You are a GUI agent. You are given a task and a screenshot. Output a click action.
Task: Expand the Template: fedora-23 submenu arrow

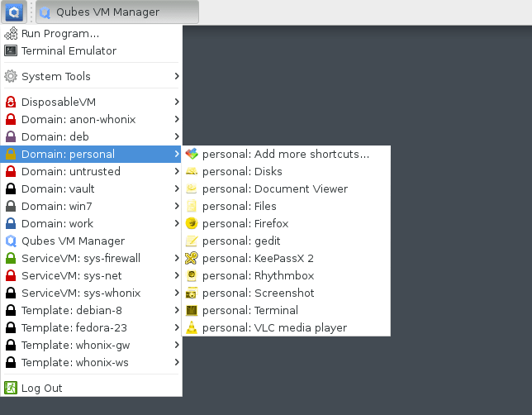(x=177, y=327)
